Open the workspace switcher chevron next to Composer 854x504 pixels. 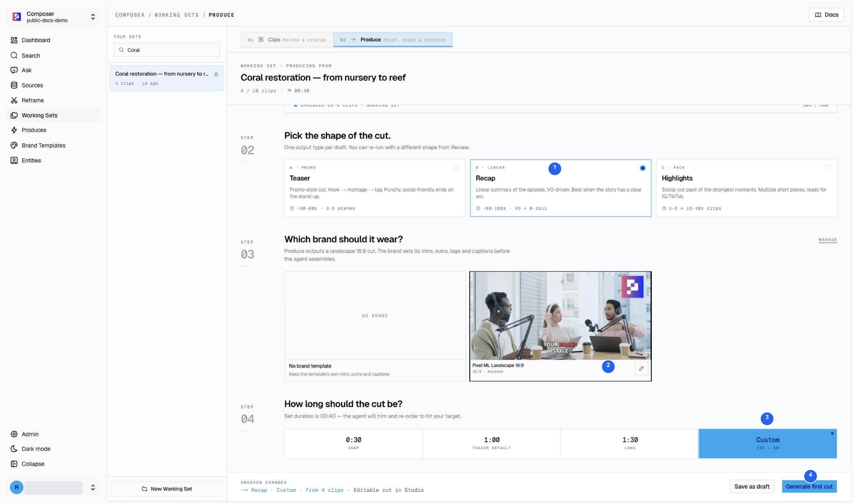(93, 17)
